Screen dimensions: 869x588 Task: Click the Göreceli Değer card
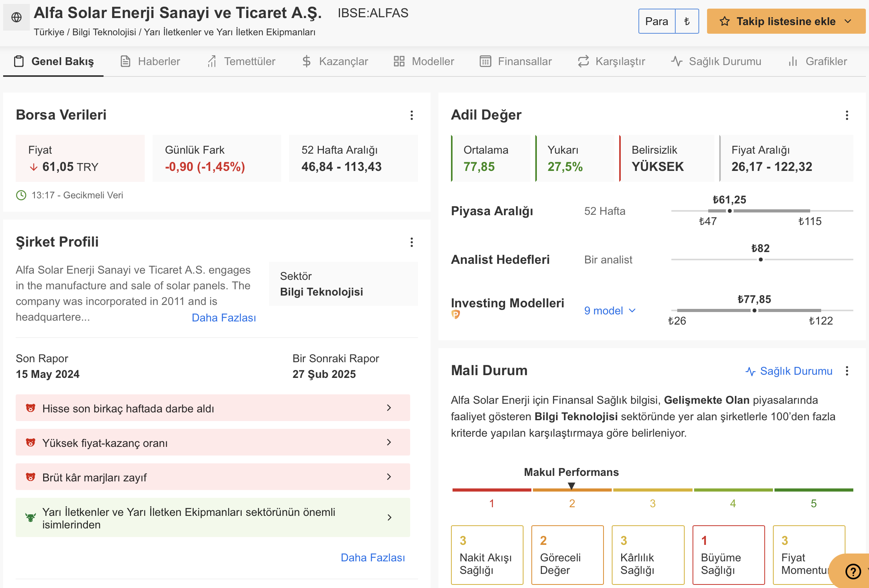click(567, 555)
